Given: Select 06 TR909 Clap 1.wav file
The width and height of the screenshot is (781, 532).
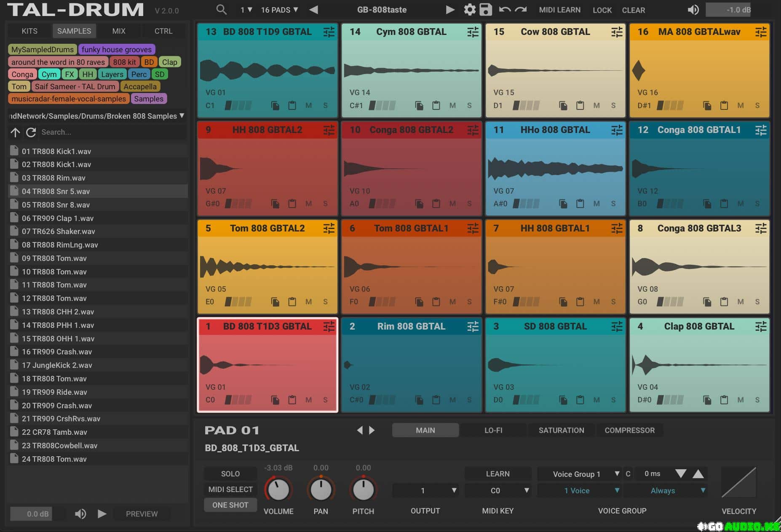Looking at the screenshot, I should (98, 218).
